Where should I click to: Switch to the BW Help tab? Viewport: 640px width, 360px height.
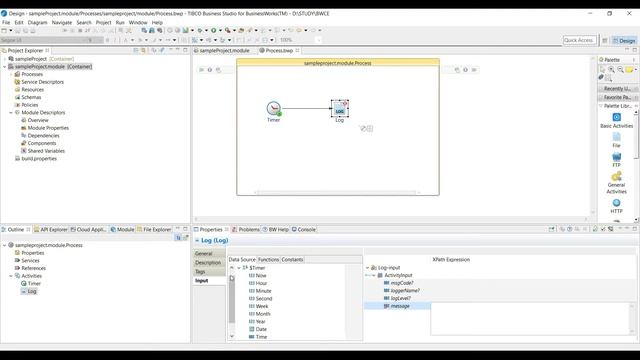pos(276,229)
